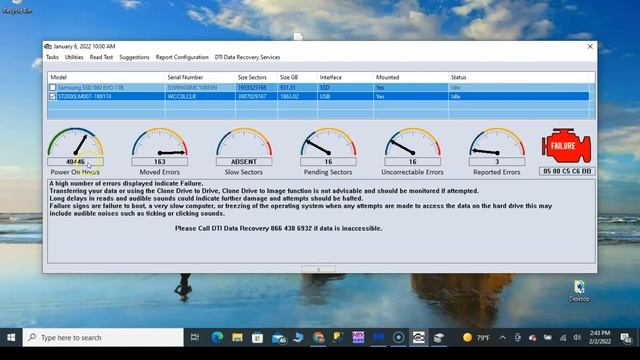Open Mail app with 46 badge

click(279, 338)
